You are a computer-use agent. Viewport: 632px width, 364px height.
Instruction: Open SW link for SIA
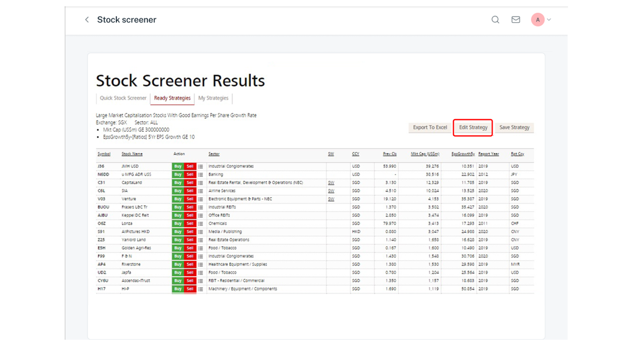coord(331,191)
